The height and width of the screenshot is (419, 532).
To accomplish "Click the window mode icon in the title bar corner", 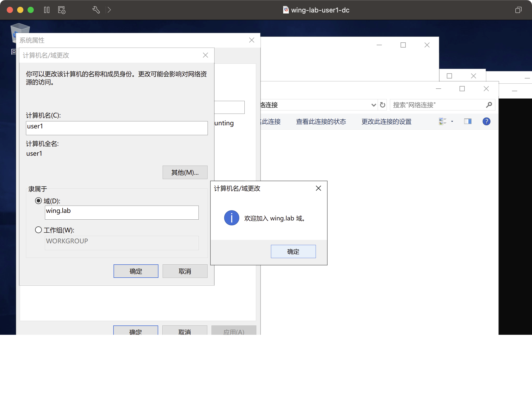I will pos(518,10).
